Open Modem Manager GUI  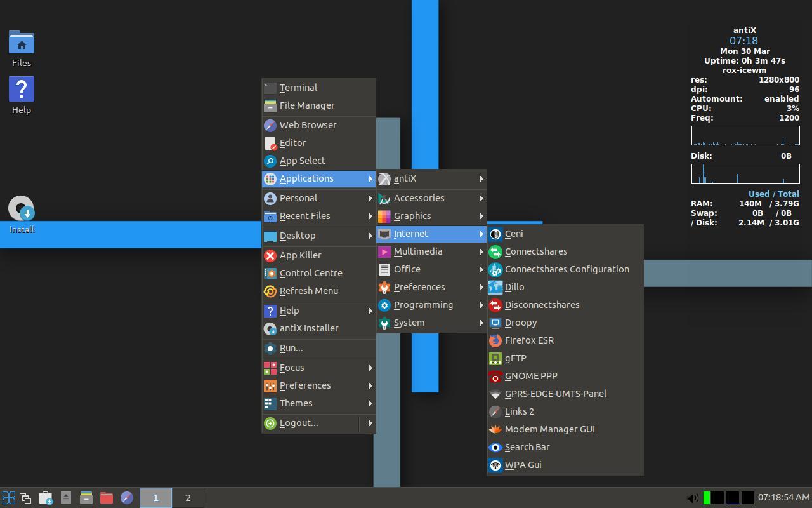pos(565,429)
